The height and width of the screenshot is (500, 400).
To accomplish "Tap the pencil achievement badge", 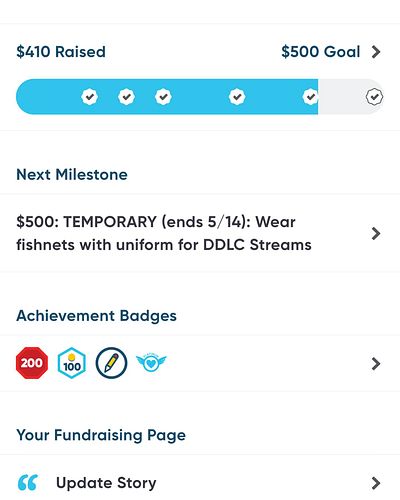I will click(111, 363).
